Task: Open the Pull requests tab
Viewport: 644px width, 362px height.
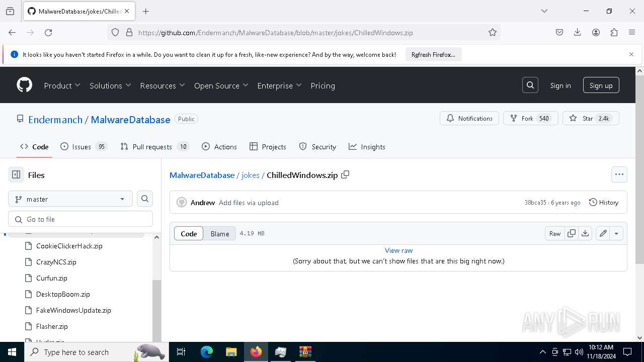Action: point(154,147)
